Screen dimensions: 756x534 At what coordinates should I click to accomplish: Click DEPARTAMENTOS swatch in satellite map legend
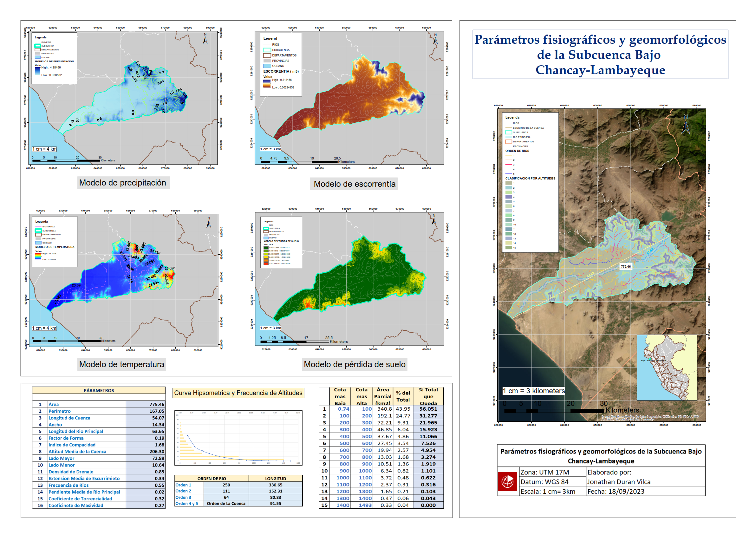(509, 141)
